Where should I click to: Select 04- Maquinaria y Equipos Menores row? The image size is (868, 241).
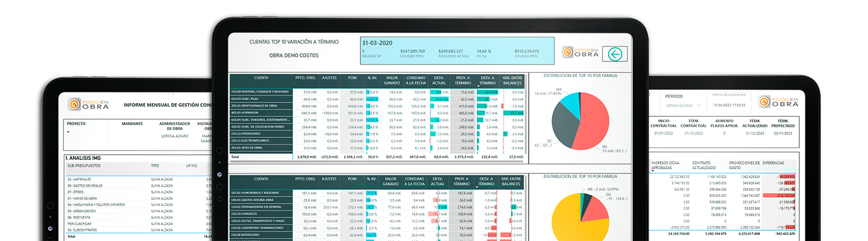click(x=139, y=205)
